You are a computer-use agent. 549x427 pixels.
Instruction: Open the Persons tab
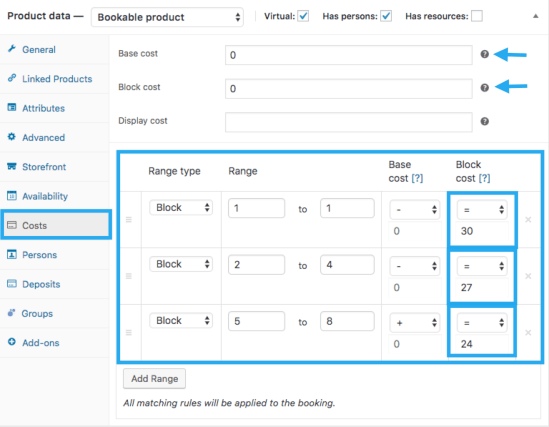39,255
